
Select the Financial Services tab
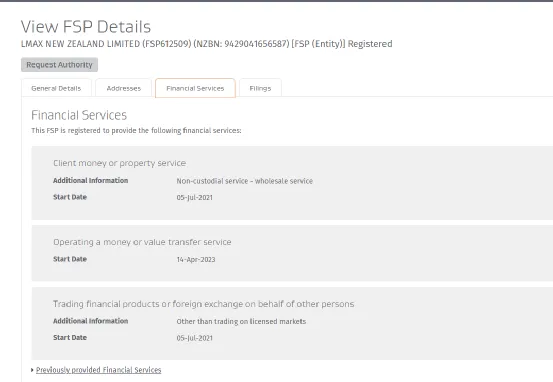195,88
